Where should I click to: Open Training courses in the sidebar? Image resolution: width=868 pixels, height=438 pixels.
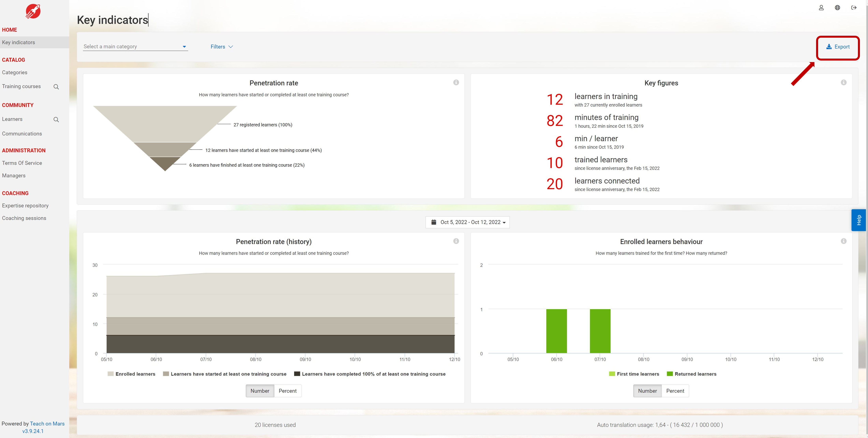pyautogui.click(x=21, y=86)
